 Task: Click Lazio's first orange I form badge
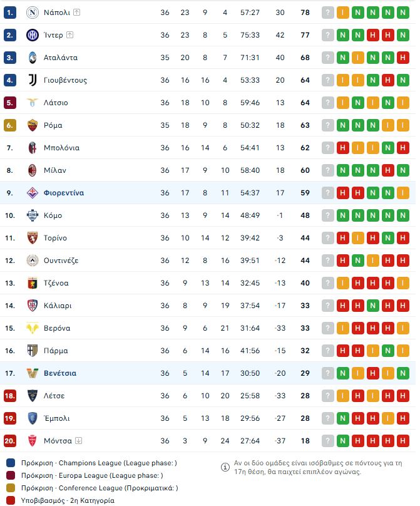tap(343, 103)
